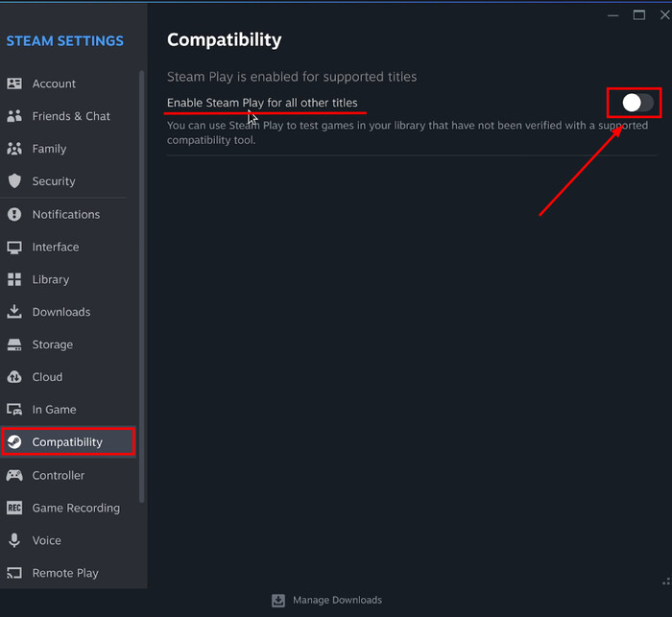Image resolution: width=672 pixels, height=617 pixels.
Task: Open the Account settings page
Action: click(68, 83)
